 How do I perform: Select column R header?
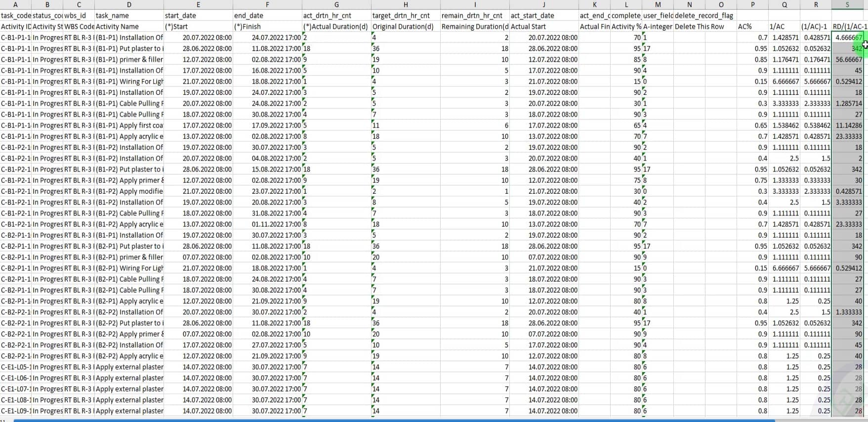816,4
